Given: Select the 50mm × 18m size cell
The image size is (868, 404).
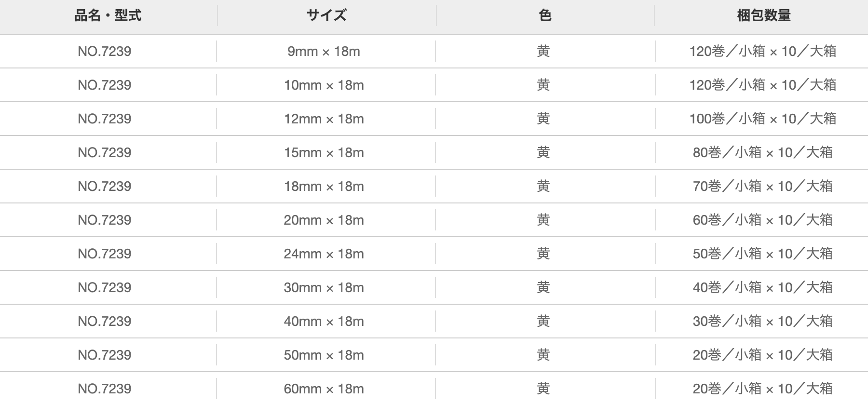Looking at the screenshot, I should tap(324, 355).
